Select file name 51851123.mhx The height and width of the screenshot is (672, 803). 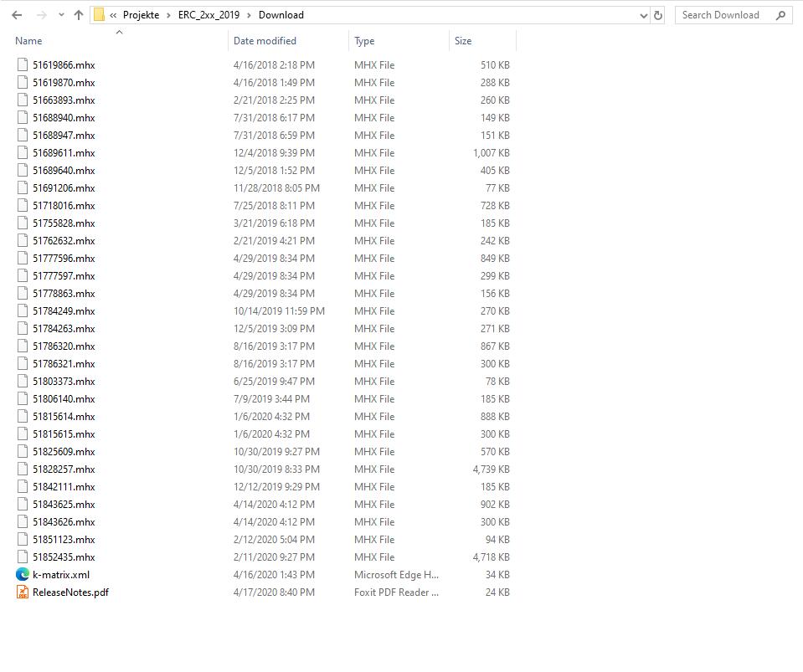[x=64, y=540]
